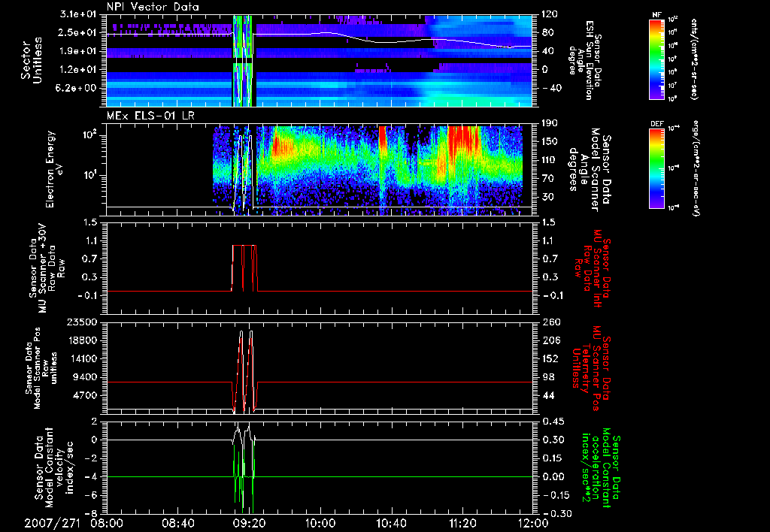
Task: Select the 09:20 time axis label
Action: point(249,521)
